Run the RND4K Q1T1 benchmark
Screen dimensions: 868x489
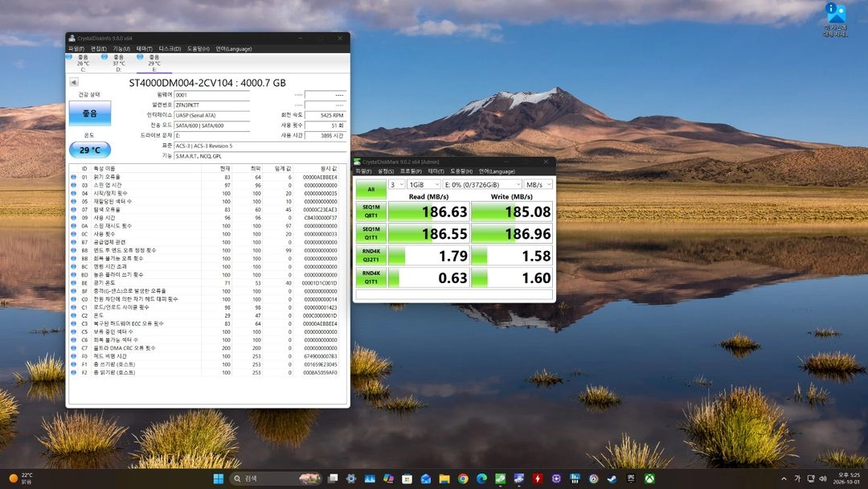point(371,277)
